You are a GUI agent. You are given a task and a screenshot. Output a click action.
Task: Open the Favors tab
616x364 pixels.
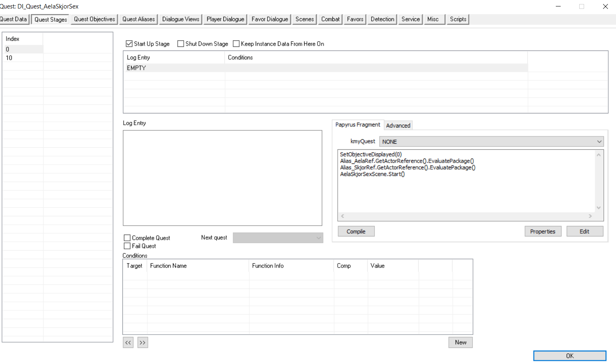(355, 19)
